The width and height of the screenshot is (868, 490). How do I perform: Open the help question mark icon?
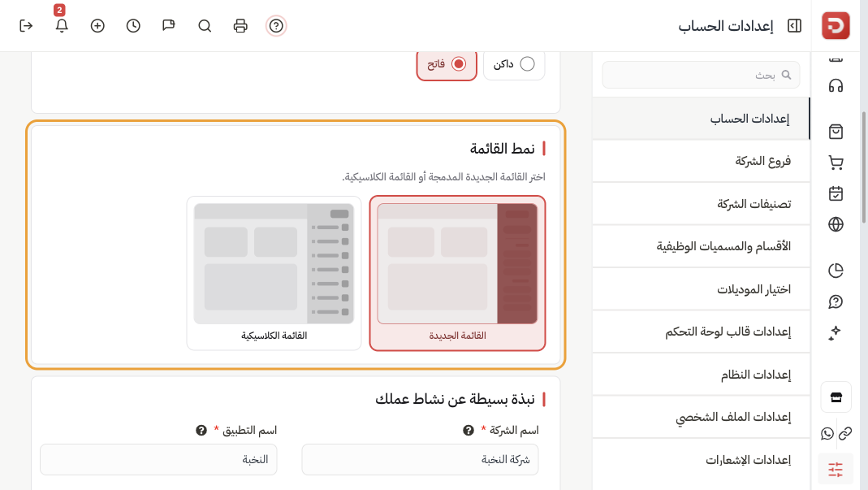pyautogui.click(x=276, y=26)
